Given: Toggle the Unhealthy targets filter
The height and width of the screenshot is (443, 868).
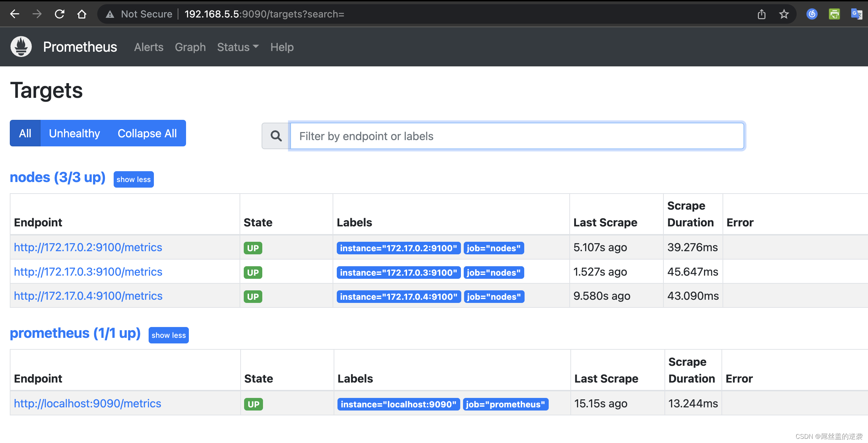Looking at the screenshot, I should (x=74, y=133).
